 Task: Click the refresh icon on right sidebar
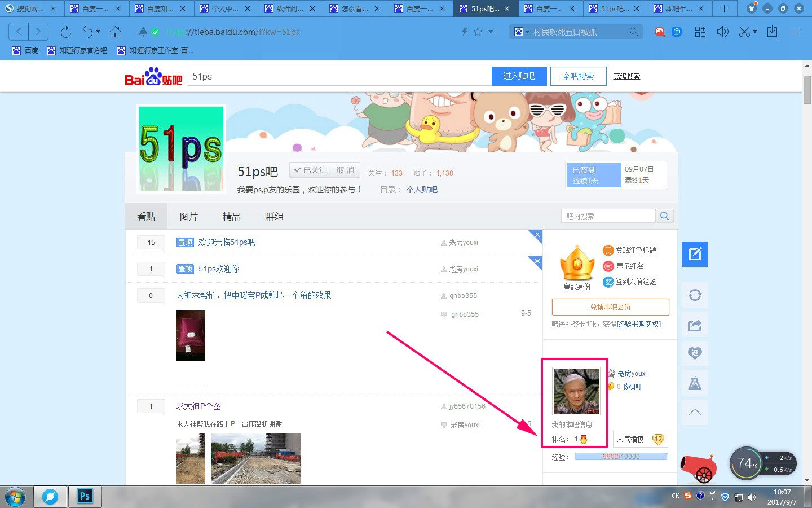[x=695, y=295]
